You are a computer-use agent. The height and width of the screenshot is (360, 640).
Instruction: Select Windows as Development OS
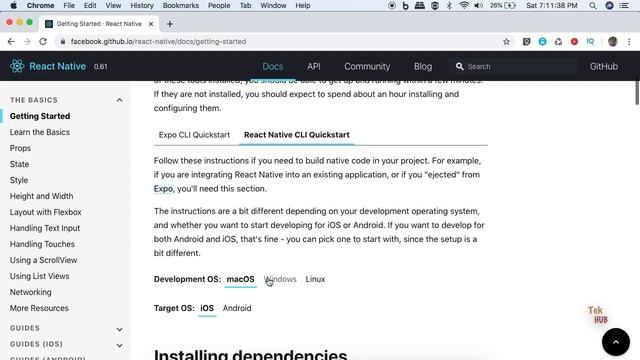tap(280, 279)
